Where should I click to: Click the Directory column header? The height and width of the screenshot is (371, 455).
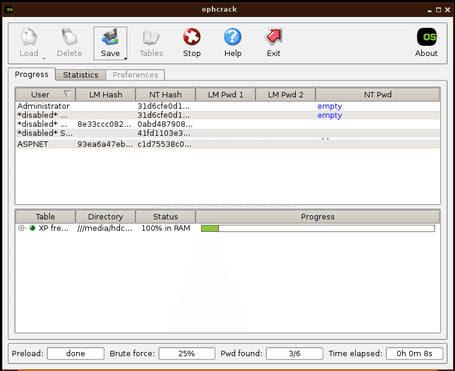click(x=105, y=217)
